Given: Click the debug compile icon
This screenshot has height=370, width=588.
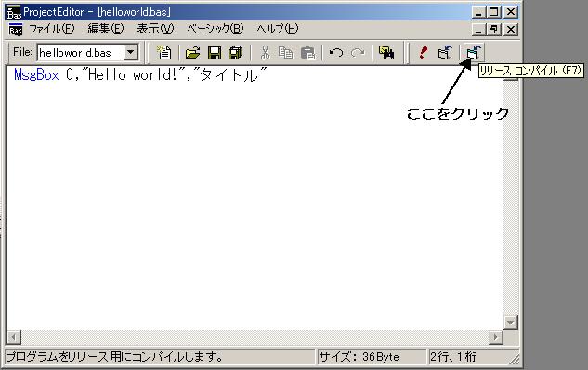Looking at the screenshot, I should click(445, 53).
